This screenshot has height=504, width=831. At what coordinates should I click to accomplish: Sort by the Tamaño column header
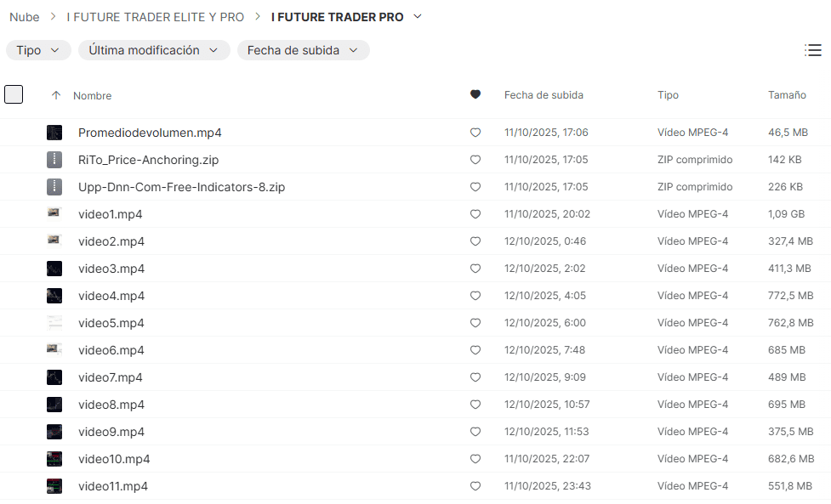pos(787,95)
